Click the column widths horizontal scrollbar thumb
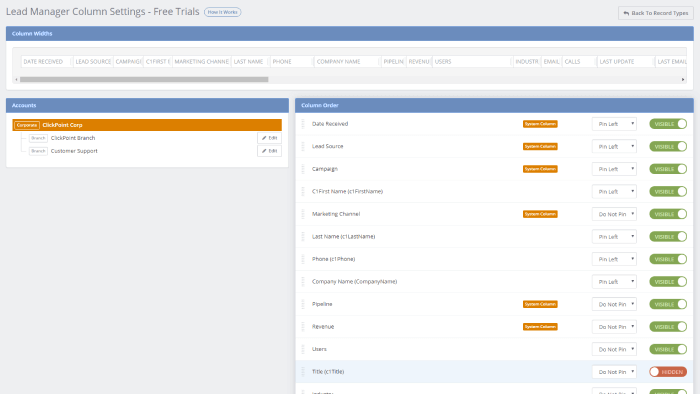 coord(144,79)
